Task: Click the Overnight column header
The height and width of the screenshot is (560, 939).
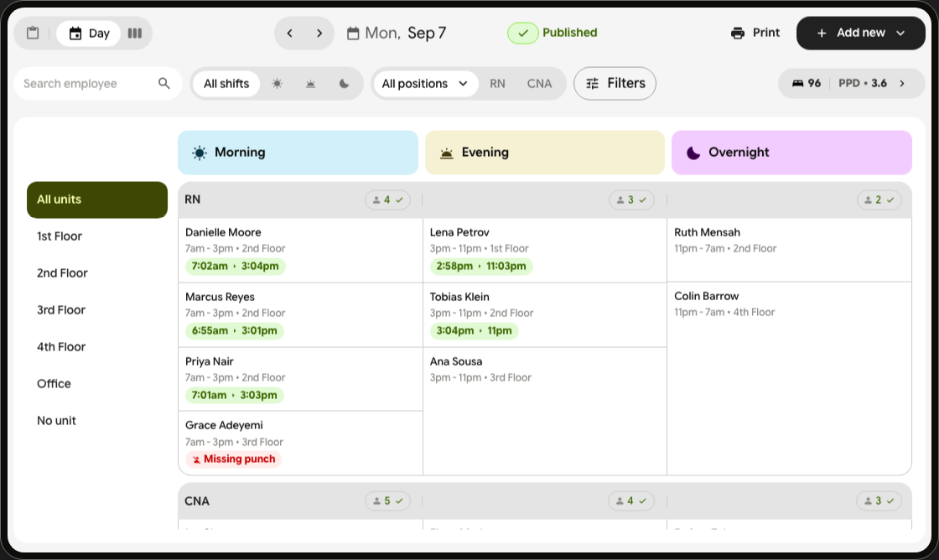Action: click(x=791, y=153)
